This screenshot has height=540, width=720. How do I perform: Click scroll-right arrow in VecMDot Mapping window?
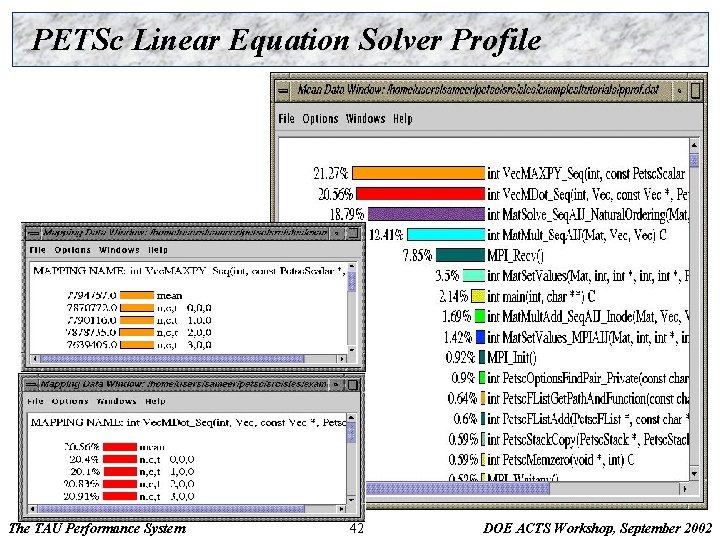(341, 509)
